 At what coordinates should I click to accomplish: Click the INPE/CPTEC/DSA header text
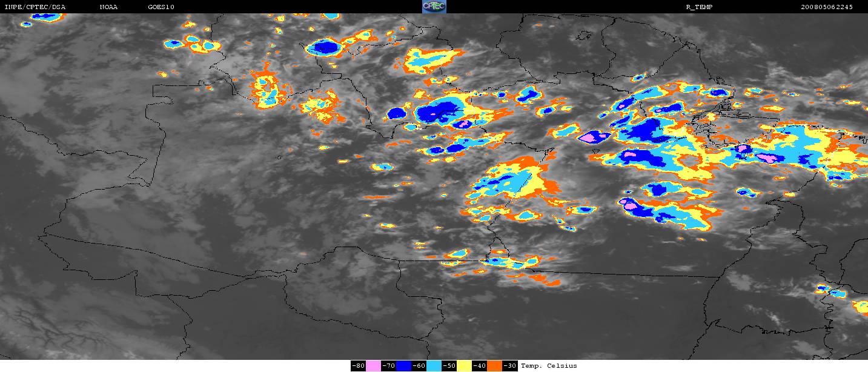(35, 7)
